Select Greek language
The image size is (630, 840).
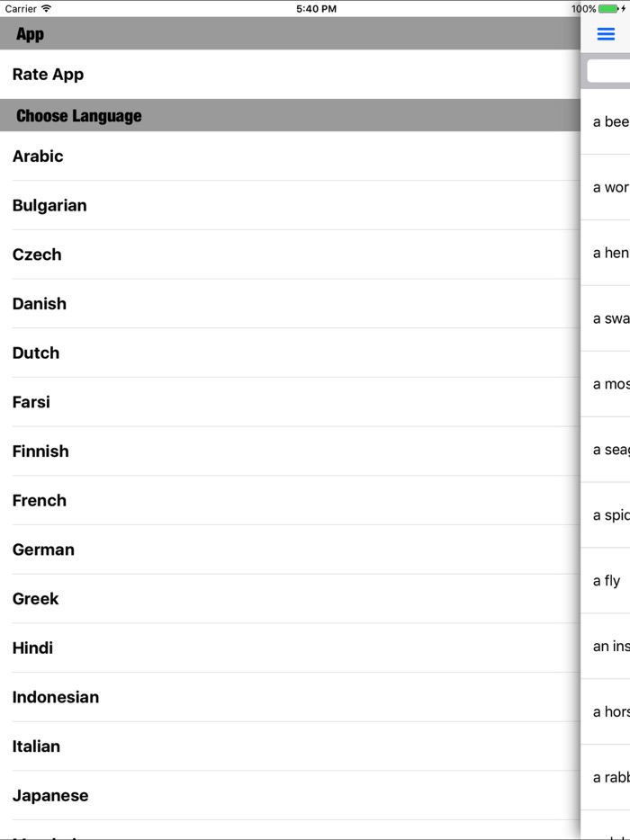click(x=36, y=598)
